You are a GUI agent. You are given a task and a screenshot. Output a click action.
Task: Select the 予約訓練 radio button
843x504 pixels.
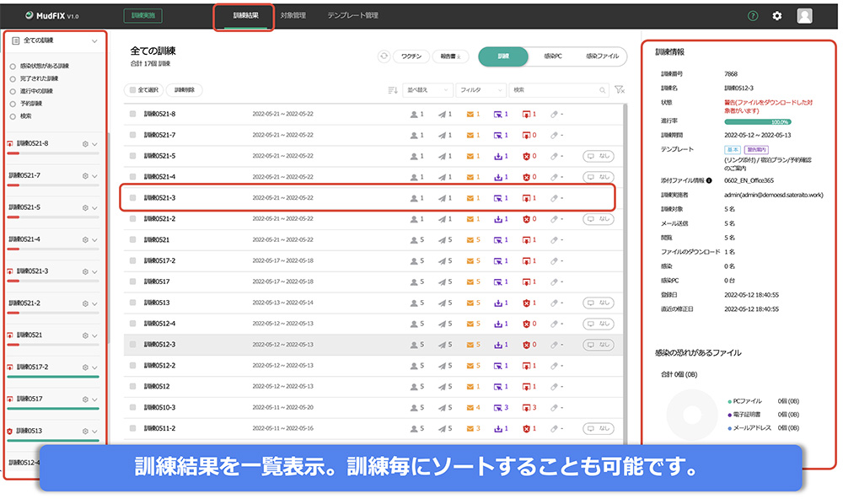click(x=13, y=104)
